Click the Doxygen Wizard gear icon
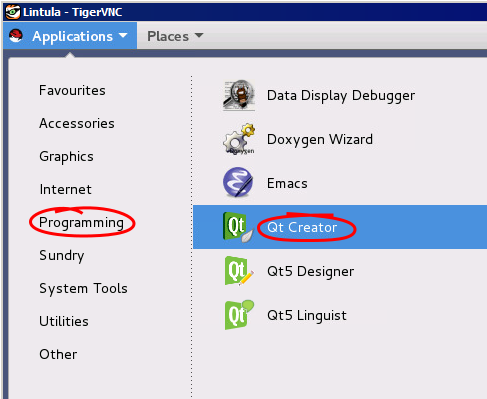 [x=239, y=139]
